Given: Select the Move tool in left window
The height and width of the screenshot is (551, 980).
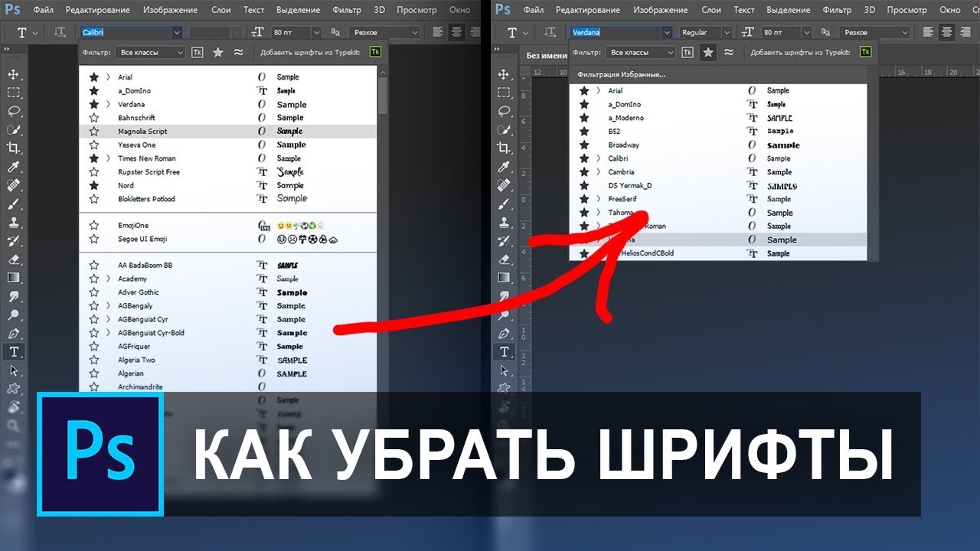Looking at the screenshot, I should pos(14,74).
